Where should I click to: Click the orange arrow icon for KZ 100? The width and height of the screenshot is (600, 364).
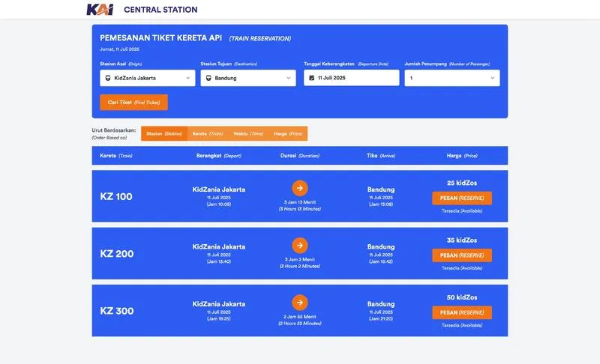(299, 188)
